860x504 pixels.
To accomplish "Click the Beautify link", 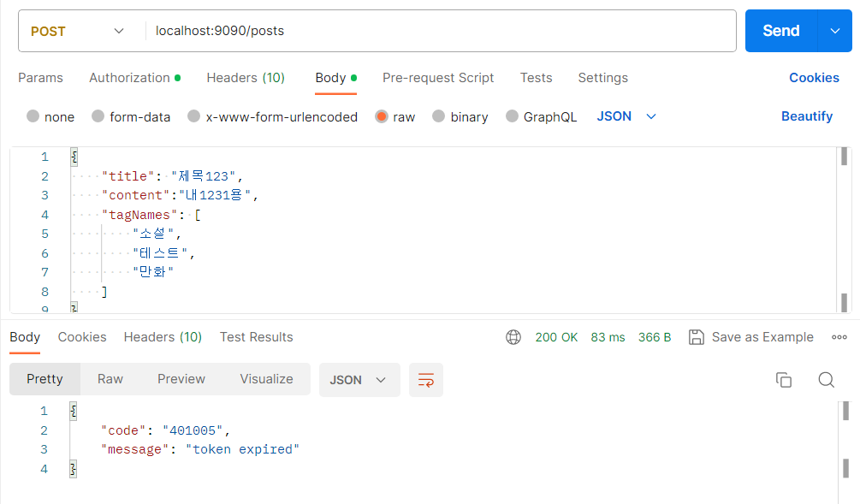I will (x=807, y=116).
